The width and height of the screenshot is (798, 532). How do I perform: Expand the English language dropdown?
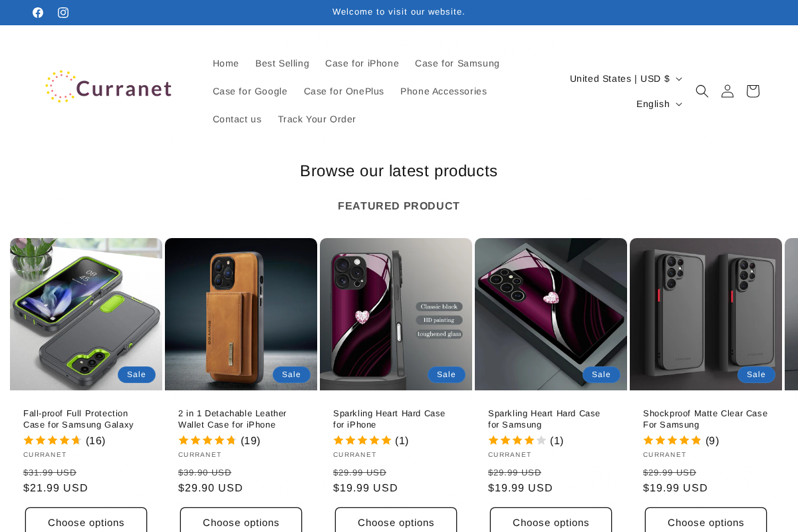click(x=658, y=104)
